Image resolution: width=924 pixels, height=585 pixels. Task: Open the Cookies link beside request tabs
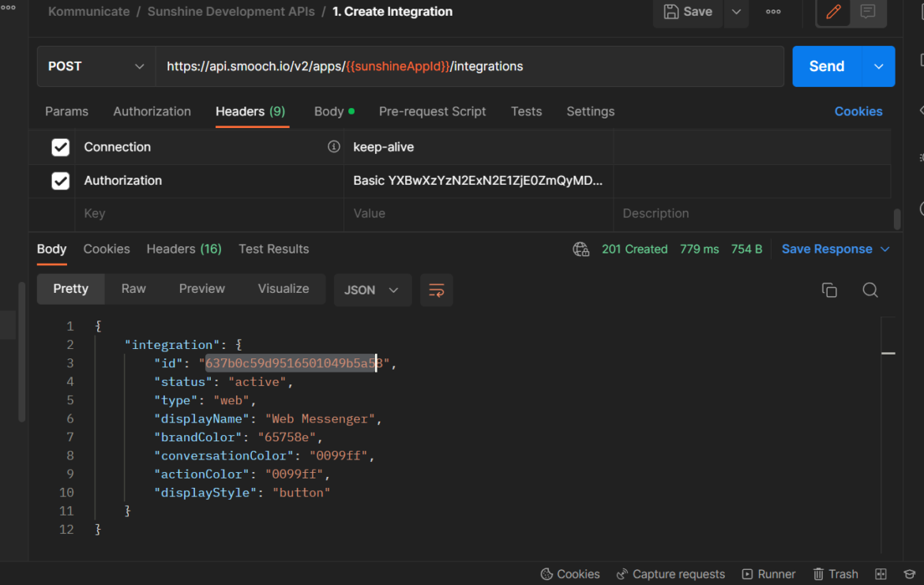point(858,111)
